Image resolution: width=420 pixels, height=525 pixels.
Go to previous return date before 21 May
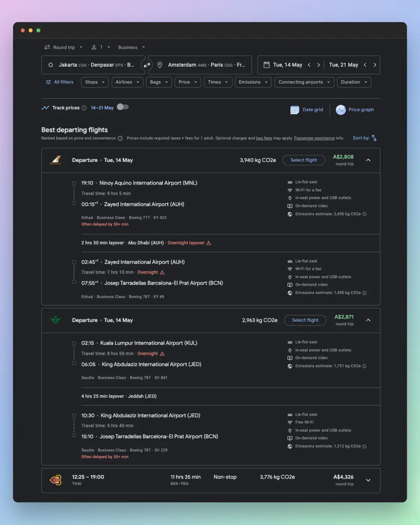point(365,65)
